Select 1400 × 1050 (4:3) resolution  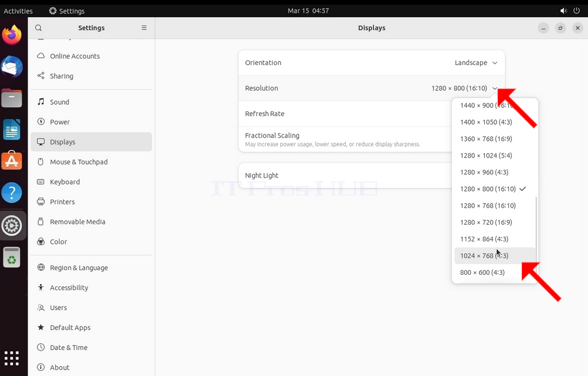[495, 122]
